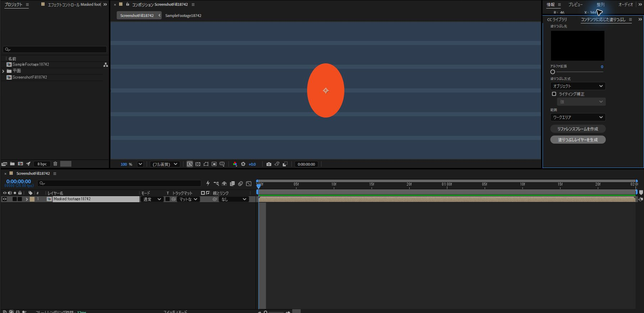The height and width of the screenshot is (313, 644).
Task: Enable frame blending icon in timeline
Action: tap(232, 183)
